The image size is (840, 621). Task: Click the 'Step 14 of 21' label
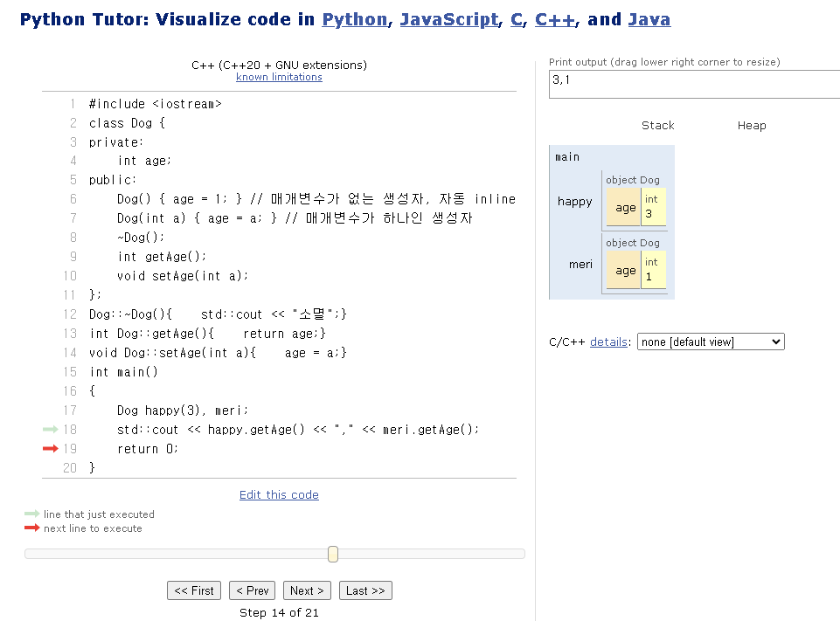[x=279, y=612]
